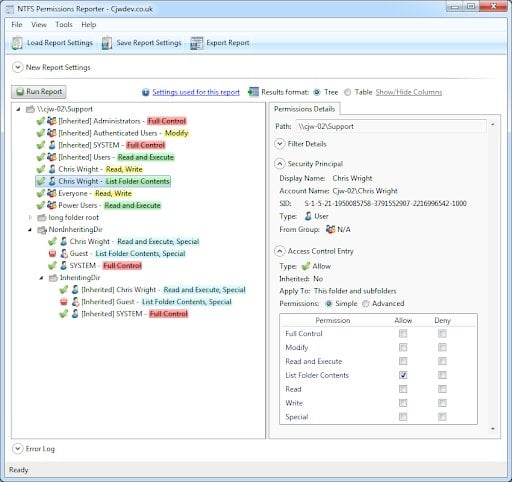Click user icon of NonInheritingDir SYSTEM entry

click(63, 266)
